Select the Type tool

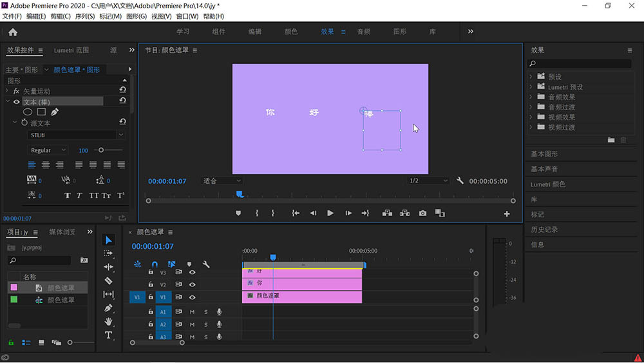click(x=108, y=335)
